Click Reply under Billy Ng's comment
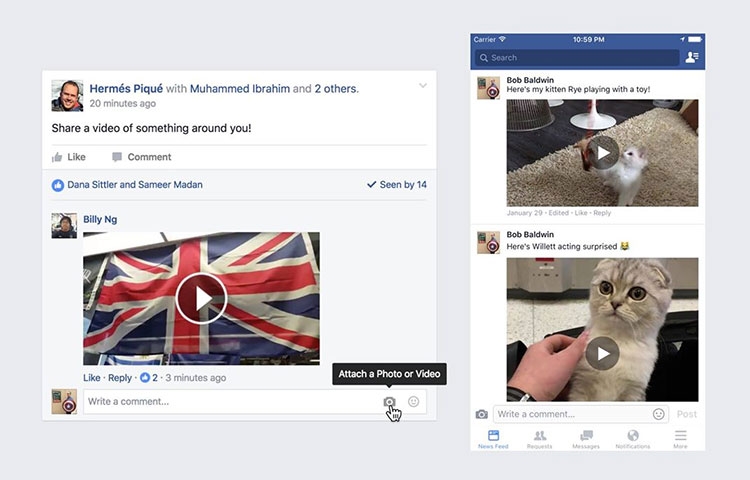This screenshot has height=480, width=750. click(120, 378)
